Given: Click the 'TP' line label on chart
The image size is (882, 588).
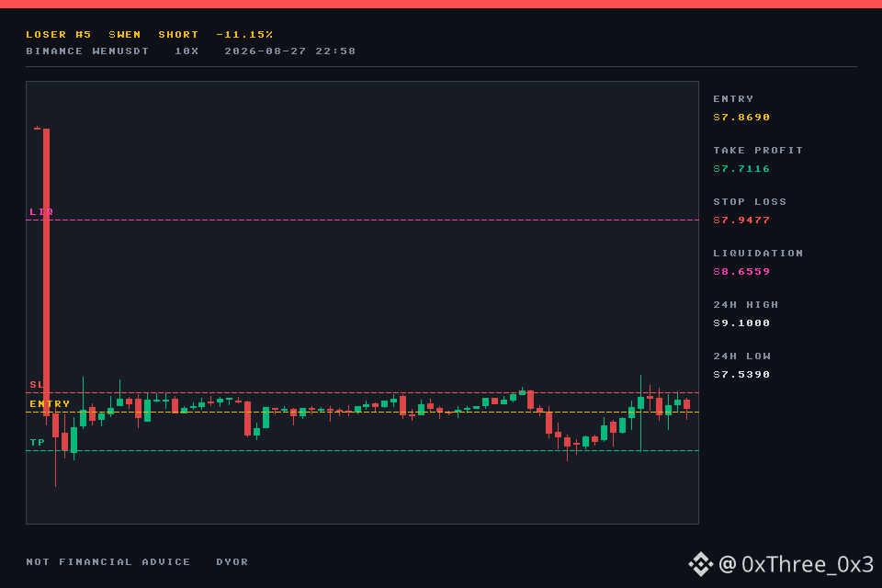Looking at the screenshot, I should [37, 443].
